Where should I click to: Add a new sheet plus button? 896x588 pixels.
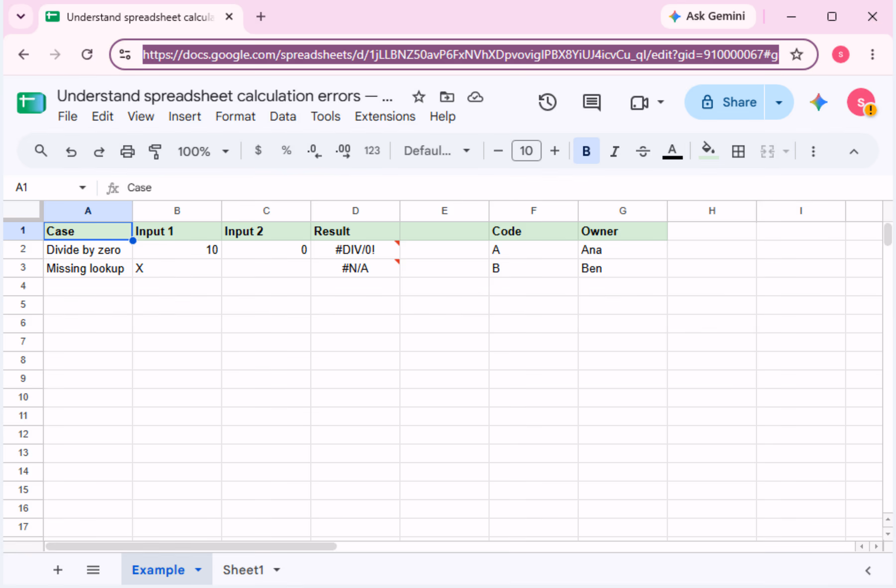coord(58,570)
